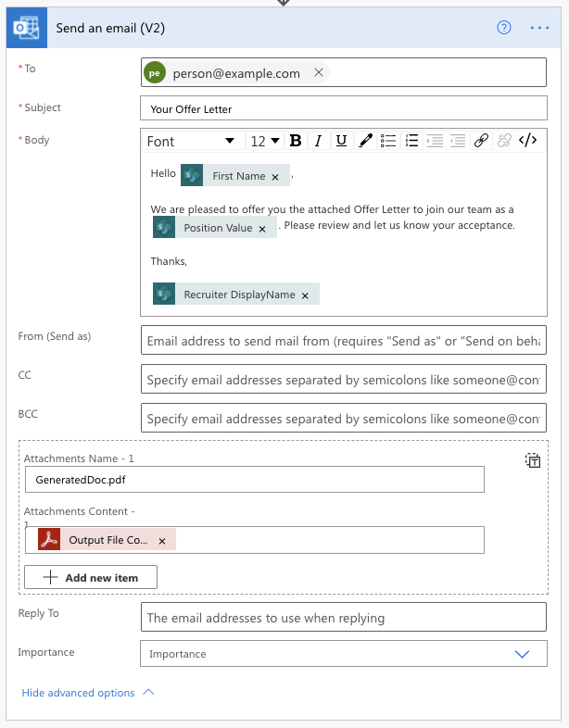This screenshot has width=569, height=728.
Task: Switch to HTML code view
Action: (x=527, y=141)
